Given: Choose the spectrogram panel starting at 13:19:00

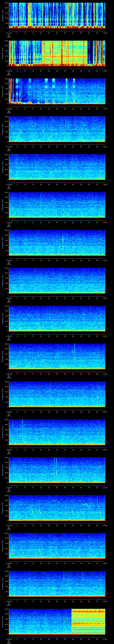Looking at the screenshot, I should [57, 205].
